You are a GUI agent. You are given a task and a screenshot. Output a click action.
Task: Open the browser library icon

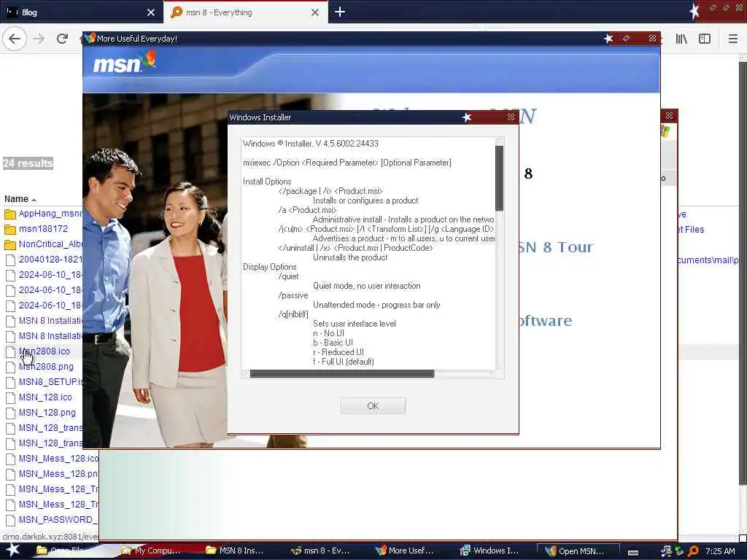pos(681,39)
